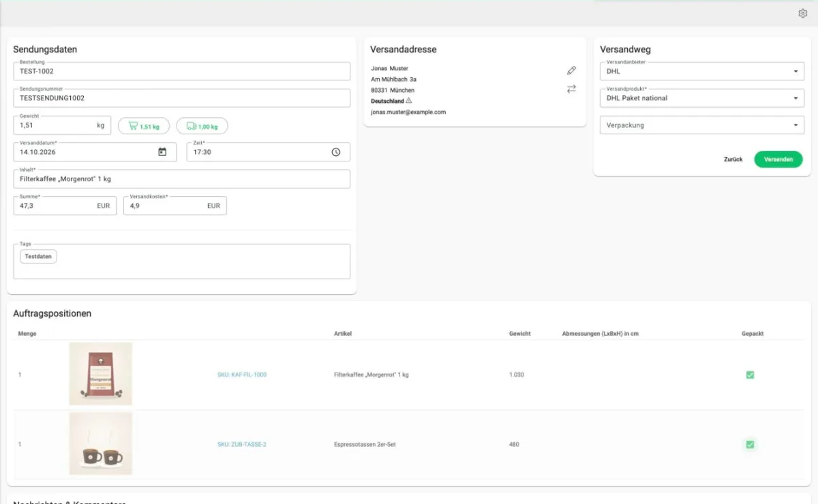Open the settings gear icon
818x504 pixels.
point(802,13)
